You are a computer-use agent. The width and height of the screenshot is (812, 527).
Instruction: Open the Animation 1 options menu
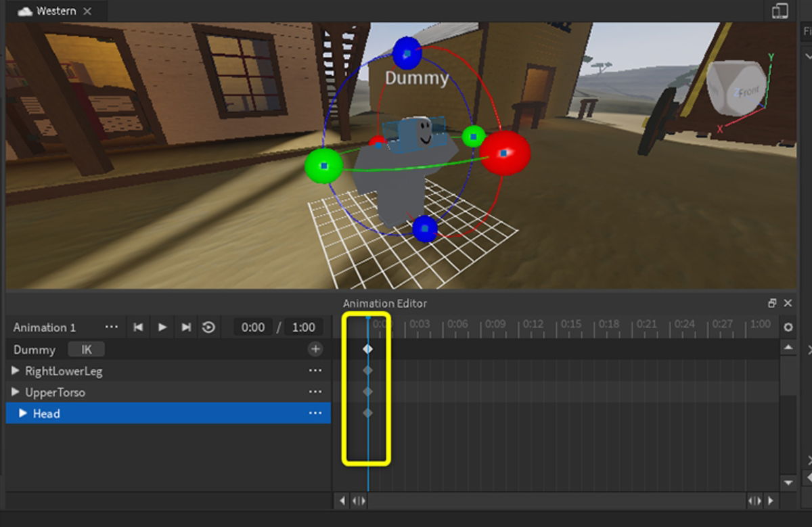[x=111, y=327]
